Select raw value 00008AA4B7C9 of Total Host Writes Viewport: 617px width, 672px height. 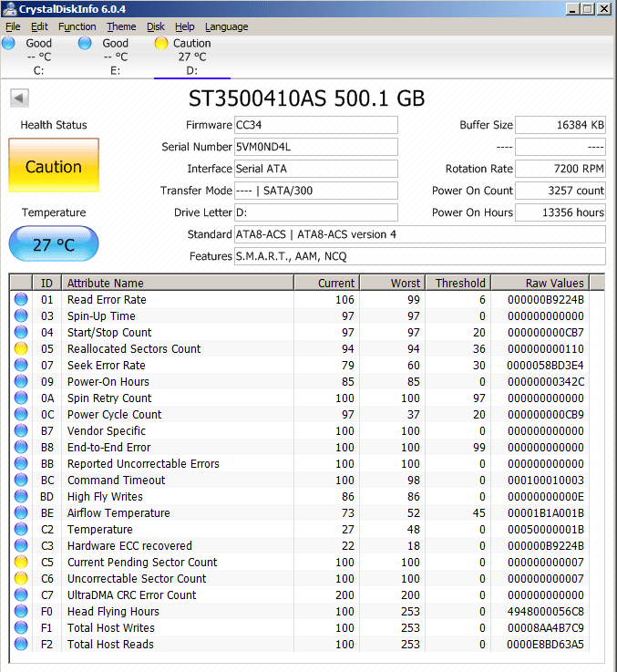click(x=545, y=628)
